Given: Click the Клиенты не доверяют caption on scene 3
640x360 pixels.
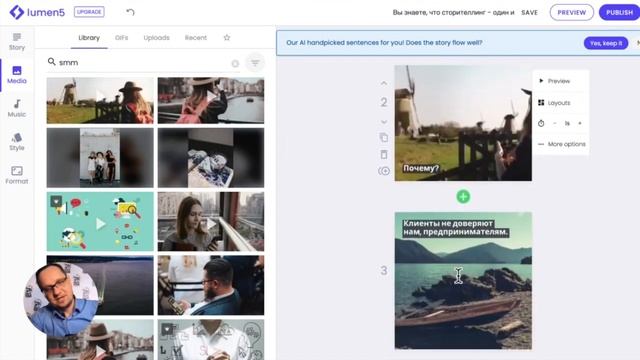Looking at the screenshot, I should 456,228.
